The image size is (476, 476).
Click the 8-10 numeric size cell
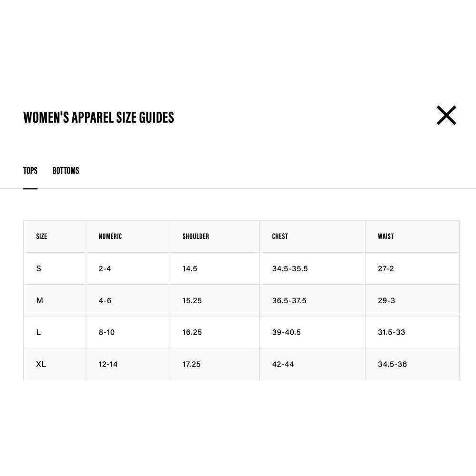(x=107, y=332)
